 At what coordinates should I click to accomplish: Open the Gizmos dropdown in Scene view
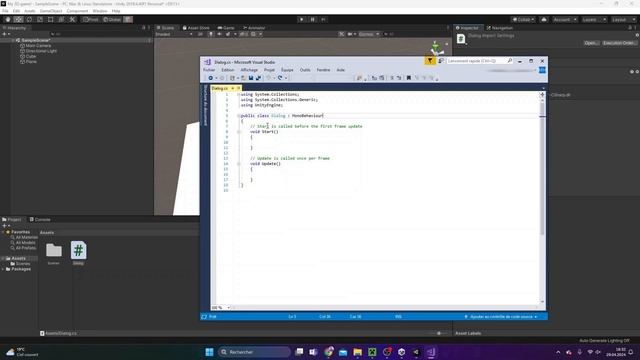[369, 34]
